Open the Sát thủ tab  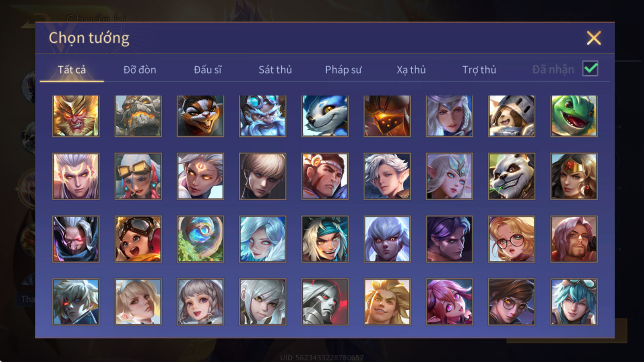pyautogui.click(x=275, y=70)
